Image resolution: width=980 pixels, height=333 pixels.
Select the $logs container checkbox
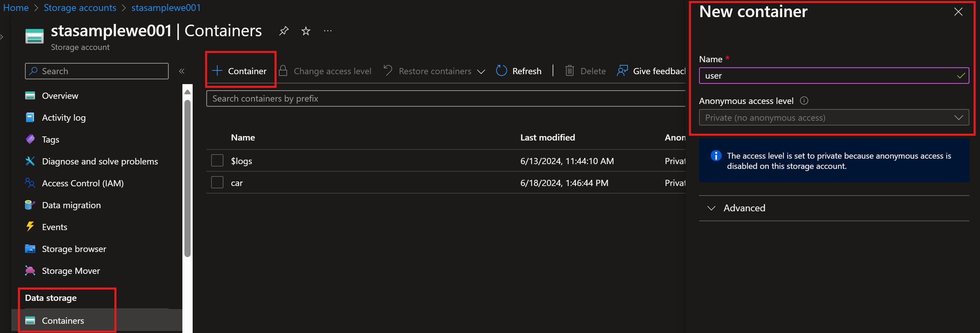pos(217,160)
